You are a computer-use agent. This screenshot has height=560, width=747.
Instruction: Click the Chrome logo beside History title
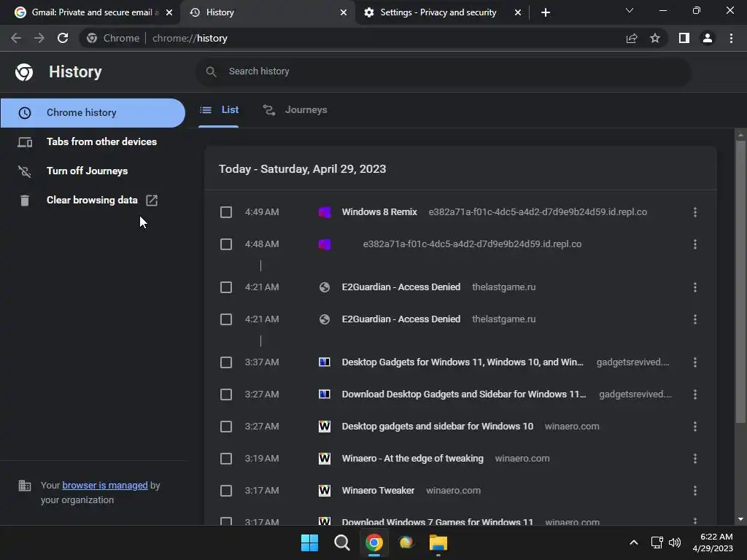[24, 72]
